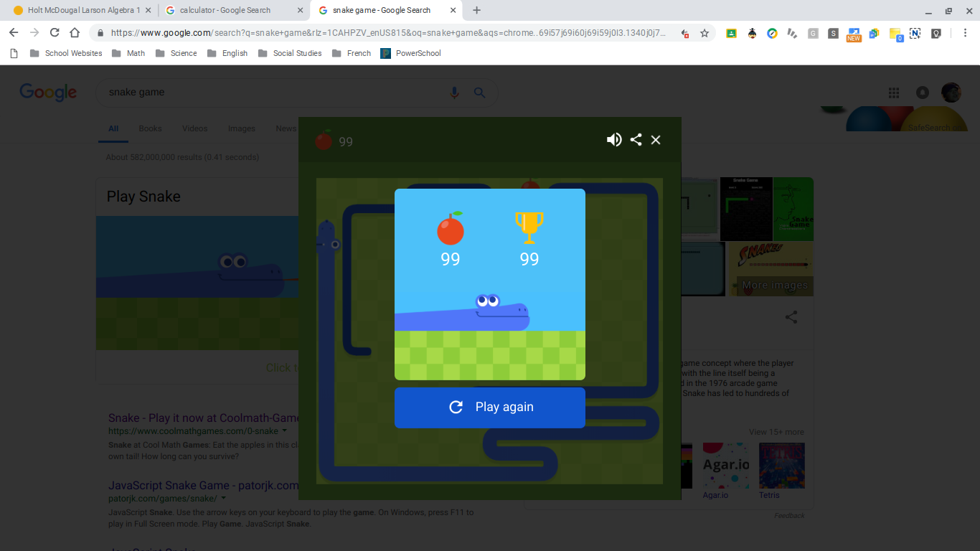The image size is (980, 551).
Task: Open the Coolmath Games Snake result
Action: pos(203,418)
